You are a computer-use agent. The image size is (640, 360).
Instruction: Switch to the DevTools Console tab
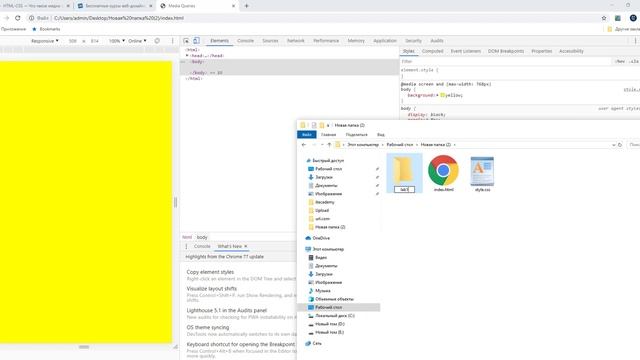click(x=245, y=41)
